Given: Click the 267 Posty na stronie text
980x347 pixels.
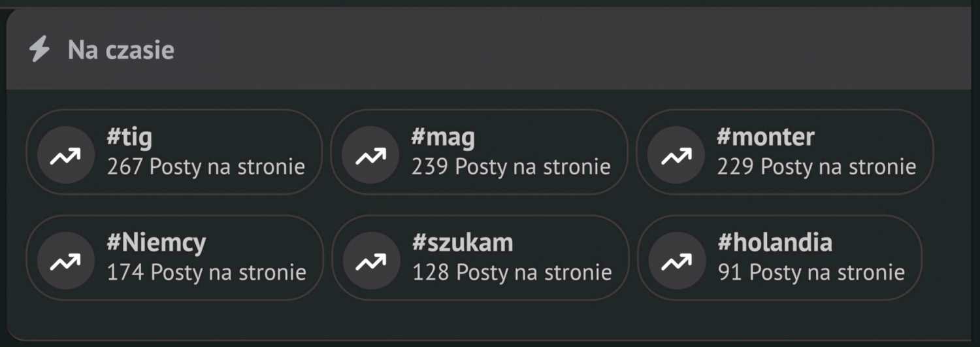Looking at the screenshot, I should click(206, 167).
